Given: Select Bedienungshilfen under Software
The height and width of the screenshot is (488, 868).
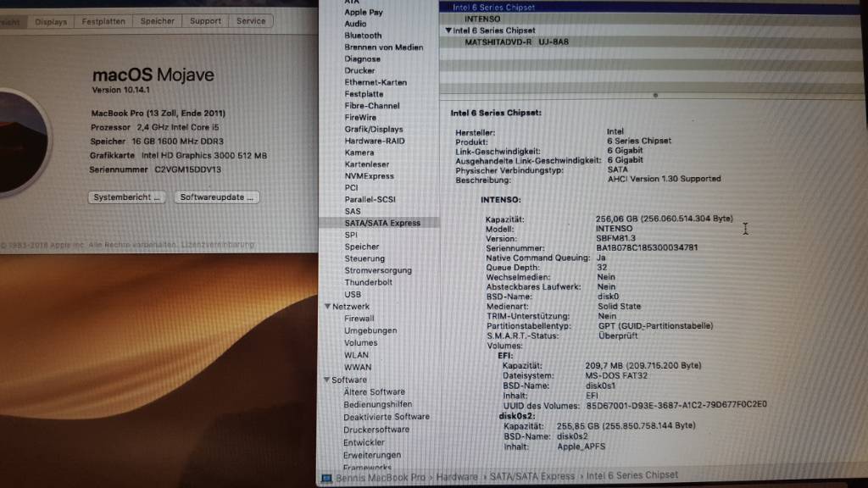Looking at the screenshot, I should (377, 404).
